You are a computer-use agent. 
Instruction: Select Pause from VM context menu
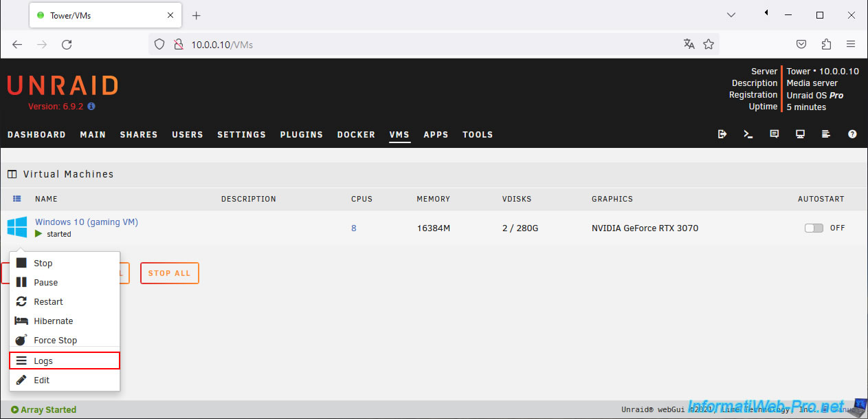(65, 282)
